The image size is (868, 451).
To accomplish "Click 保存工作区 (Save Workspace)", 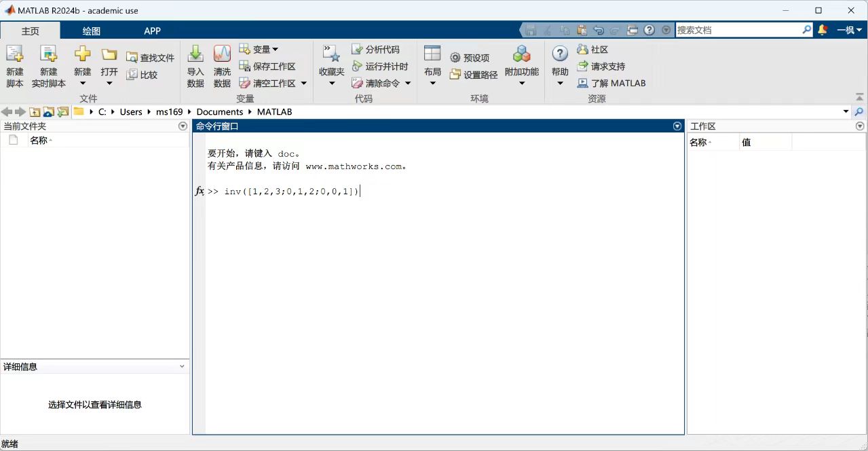I will tap(267, 66).
